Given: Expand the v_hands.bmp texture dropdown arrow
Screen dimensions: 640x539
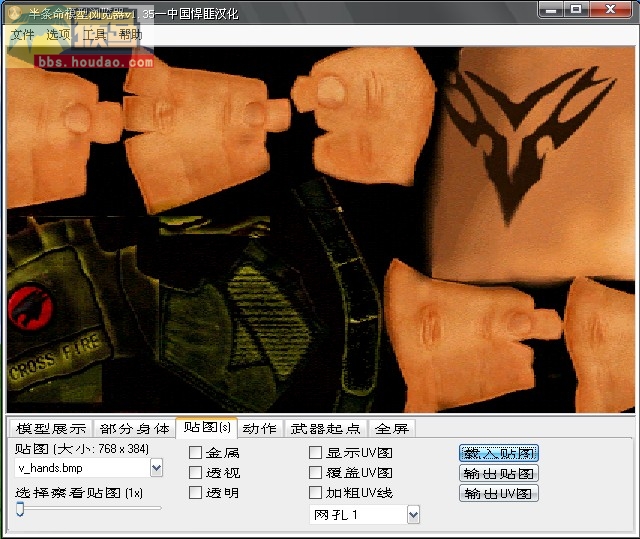Looking at the screenshot, I should 156,468.
